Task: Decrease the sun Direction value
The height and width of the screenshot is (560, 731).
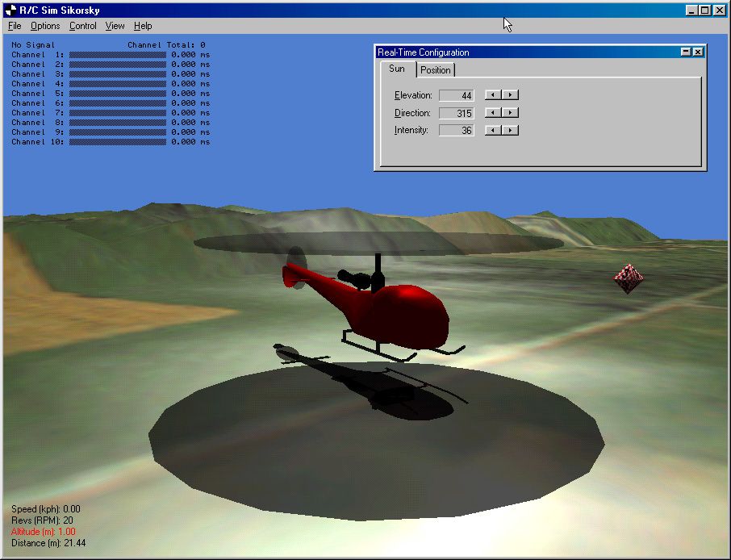Action: coord(494,112)
